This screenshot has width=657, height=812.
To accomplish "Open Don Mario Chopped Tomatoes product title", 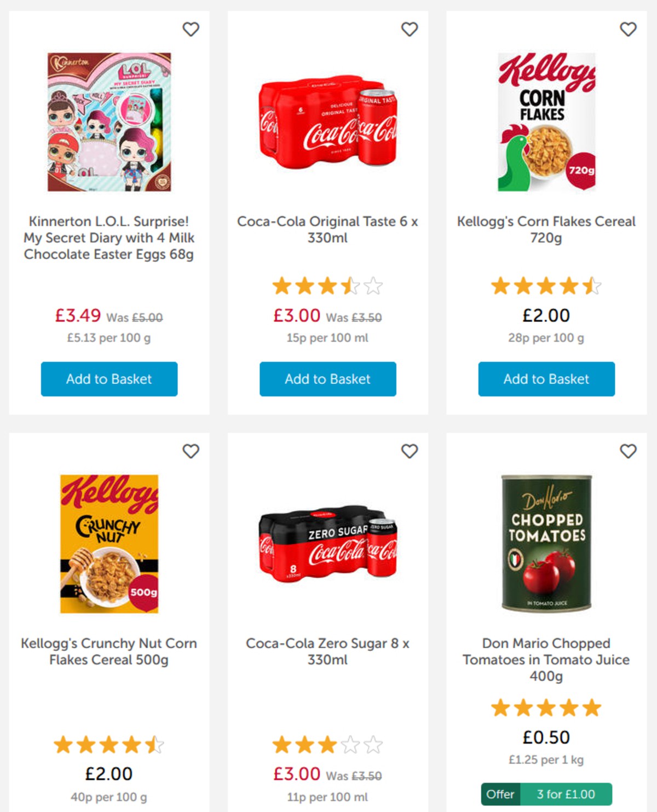I will [x=546, y=659].
